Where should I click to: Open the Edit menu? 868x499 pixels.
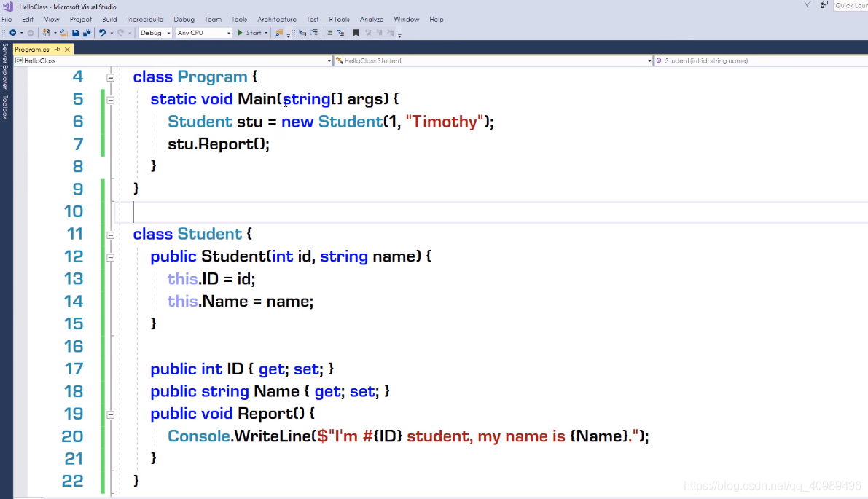(x=28, y=20)
